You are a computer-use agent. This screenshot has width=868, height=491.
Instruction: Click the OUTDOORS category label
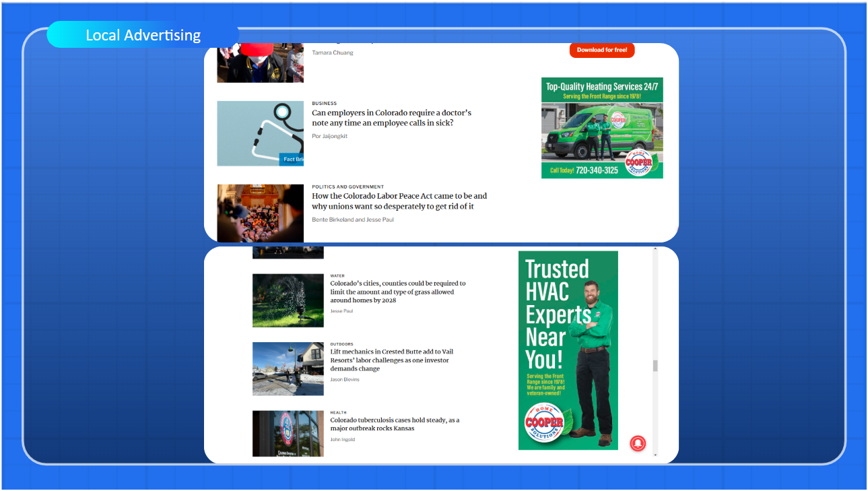tap(341, 344)
